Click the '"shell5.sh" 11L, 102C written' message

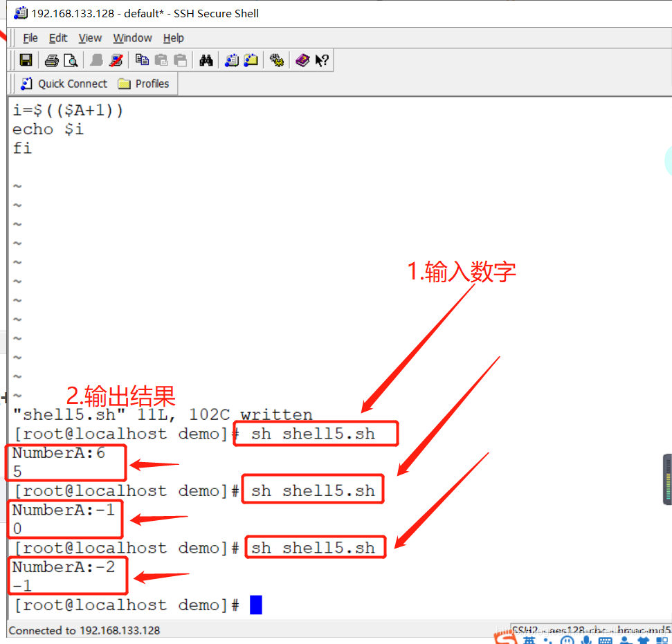click(163, 415)
